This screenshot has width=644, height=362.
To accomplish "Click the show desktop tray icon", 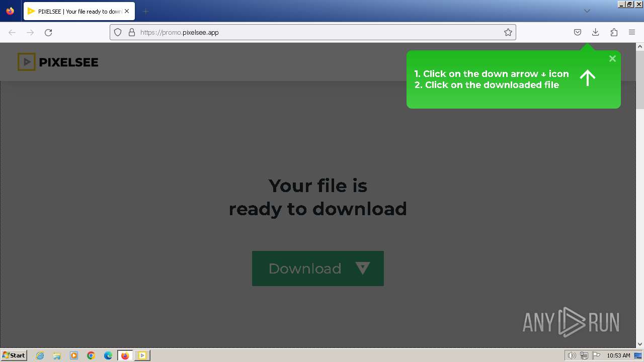I will pos(638,355).
